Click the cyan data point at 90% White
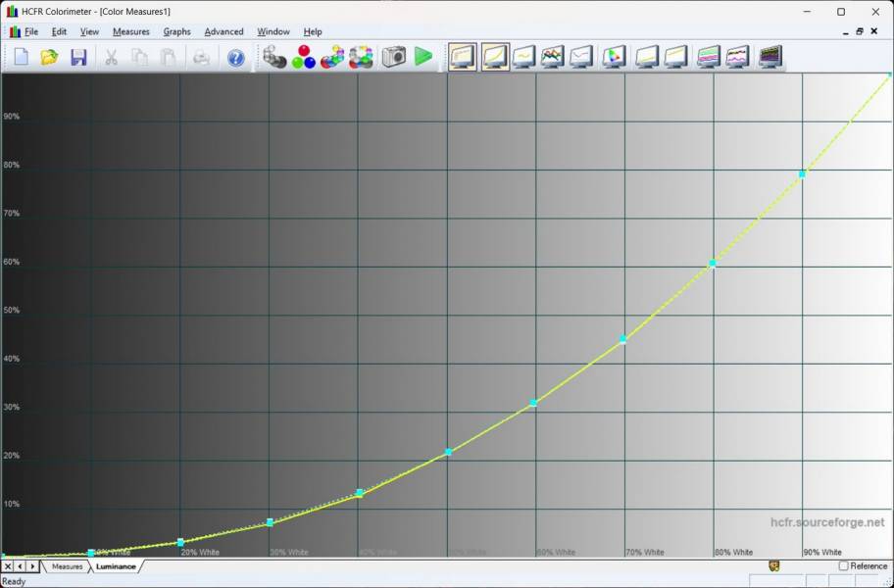 tap(802, 173)
